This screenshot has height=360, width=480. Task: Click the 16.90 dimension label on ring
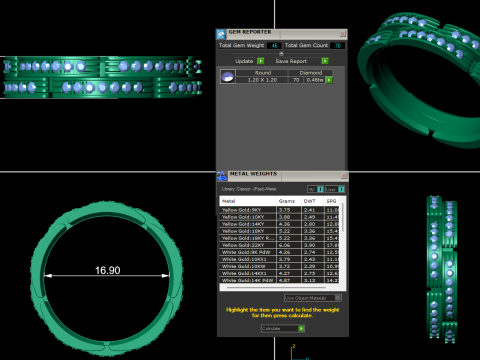(x=108, y=270)
